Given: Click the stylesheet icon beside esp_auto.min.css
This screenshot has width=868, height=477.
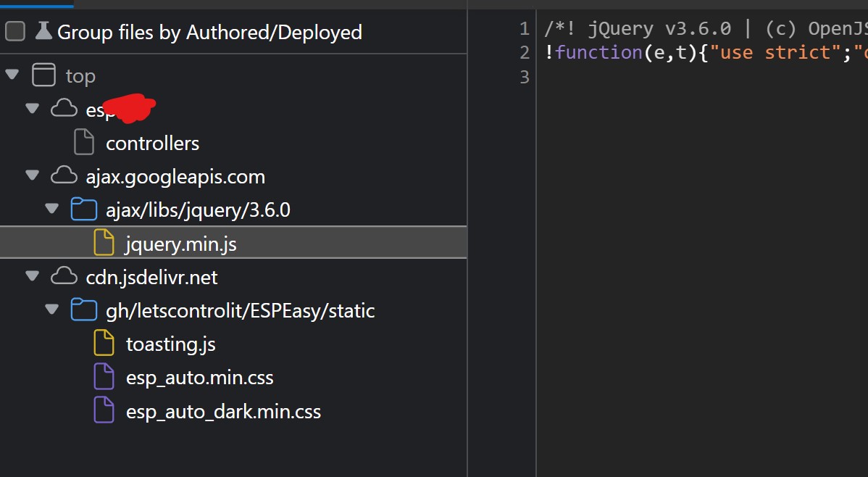Looking at the screenshot, I should point(104,376).
